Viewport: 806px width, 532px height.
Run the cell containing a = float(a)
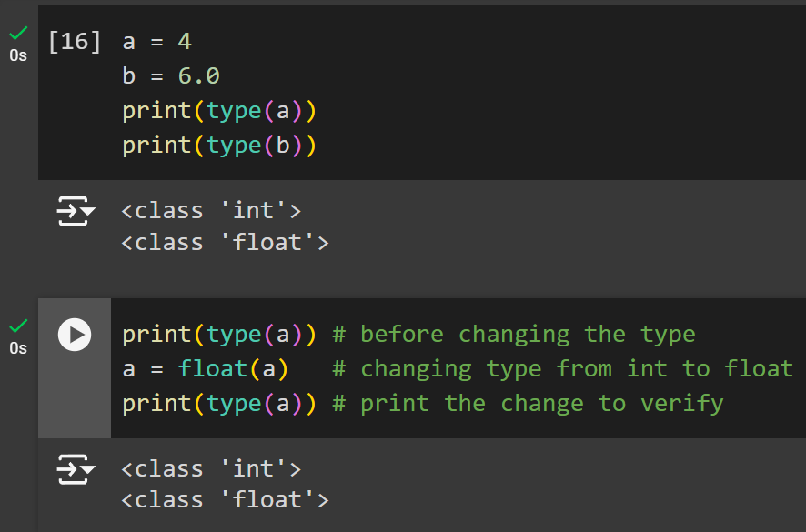pos(75,336)
